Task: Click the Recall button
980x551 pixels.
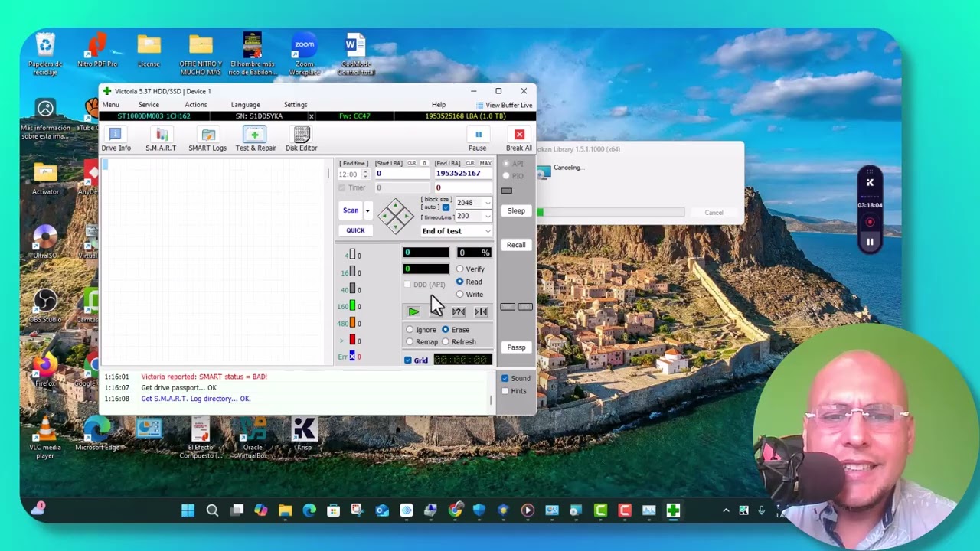Action: 516,245
